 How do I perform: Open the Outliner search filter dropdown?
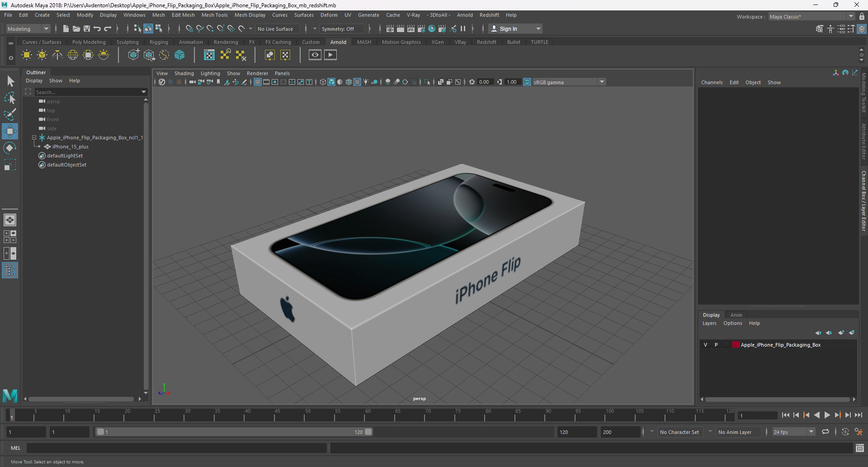pos(144,92)
